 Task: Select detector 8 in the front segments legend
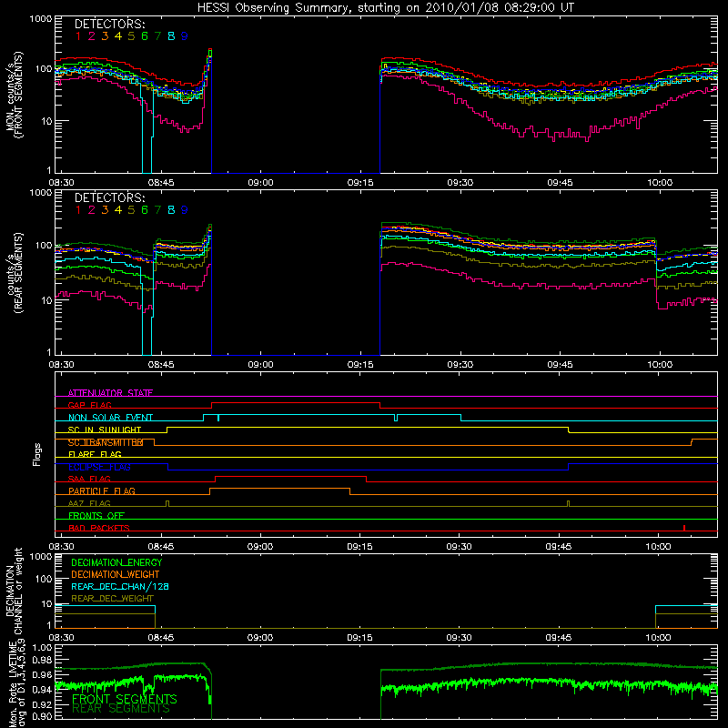click(x=171, y=36)
